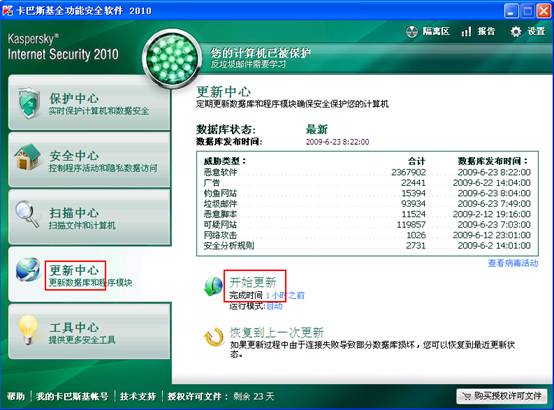Click the 技术支持 support link
Screen dimensions: 554x410
point(138,396)
